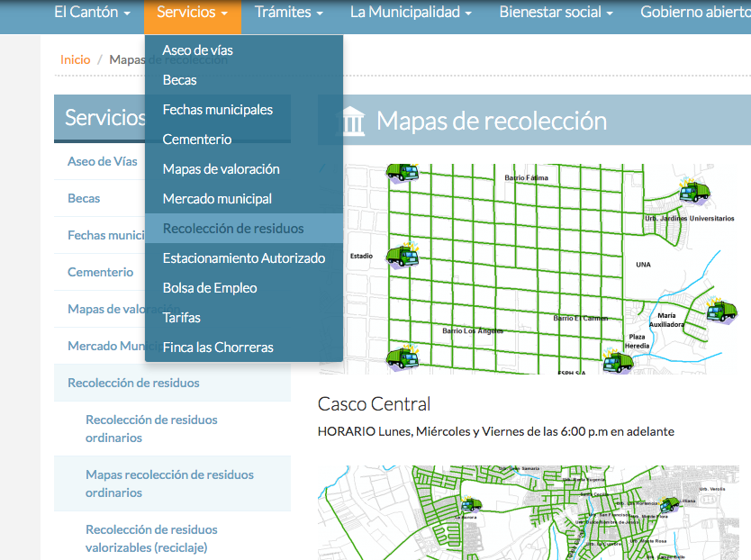751x560 pixels.
Task: Open Recolección de residuos valorizables (reciclaje) sidebar link
Action: 151,538
